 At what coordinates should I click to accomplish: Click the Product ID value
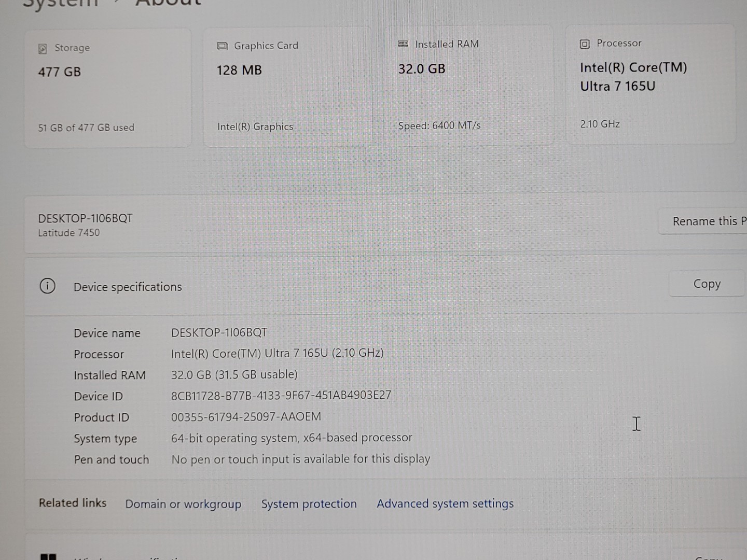246,416
